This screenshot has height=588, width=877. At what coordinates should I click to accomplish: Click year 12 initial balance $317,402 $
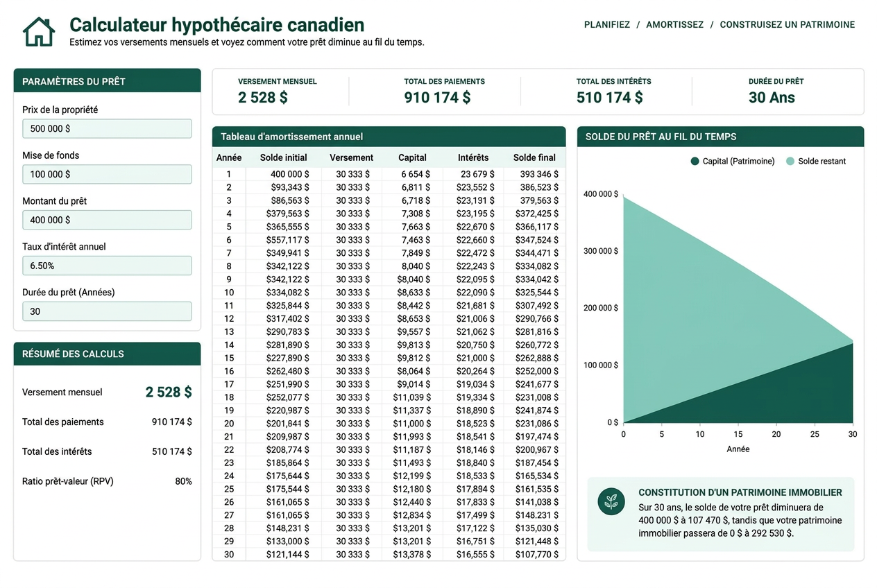point(288,319)
